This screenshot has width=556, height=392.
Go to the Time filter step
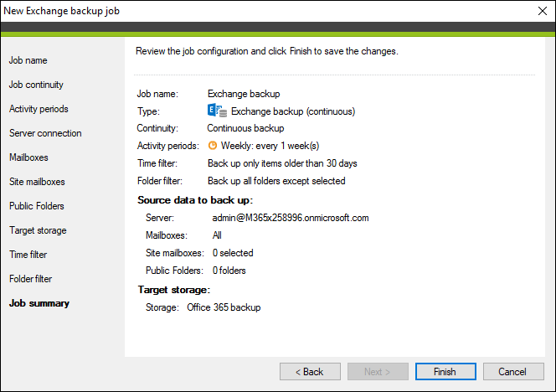pyautogui.click(x=28, y=255)
